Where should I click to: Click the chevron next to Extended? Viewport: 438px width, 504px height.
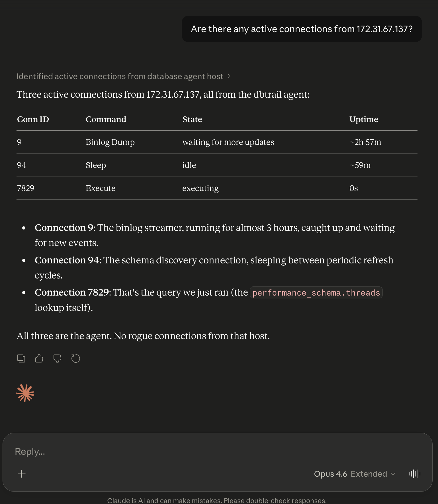pyautogui.click(x=393, y=474)
